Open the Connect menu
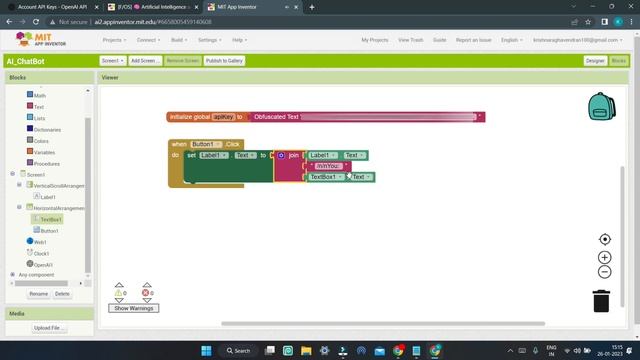Viewport: 640px width, 360px height. pos(148,40)
